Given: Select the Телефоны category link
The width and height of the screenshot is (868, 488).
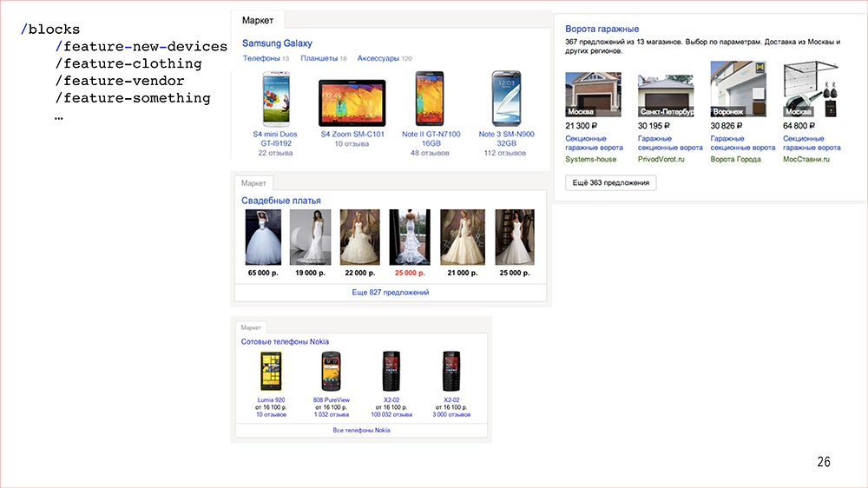Looking at the screenshot, I should 261,58.
